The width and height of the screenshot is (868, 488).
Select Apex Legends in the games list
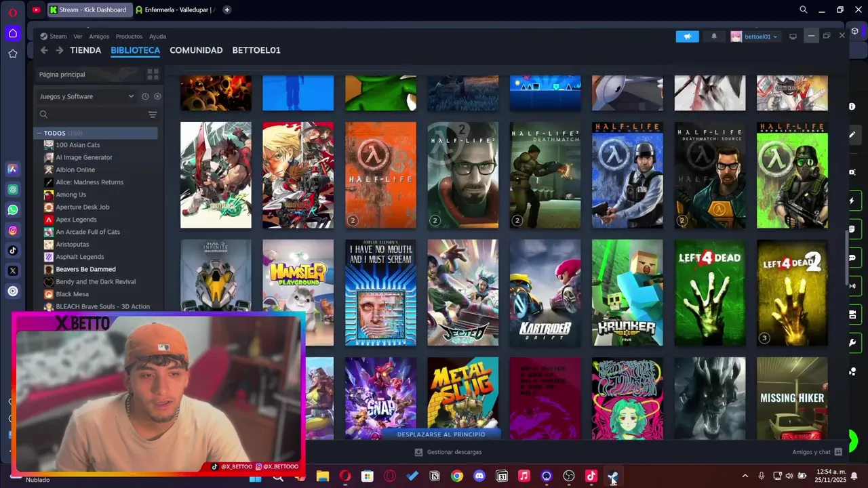76,220
